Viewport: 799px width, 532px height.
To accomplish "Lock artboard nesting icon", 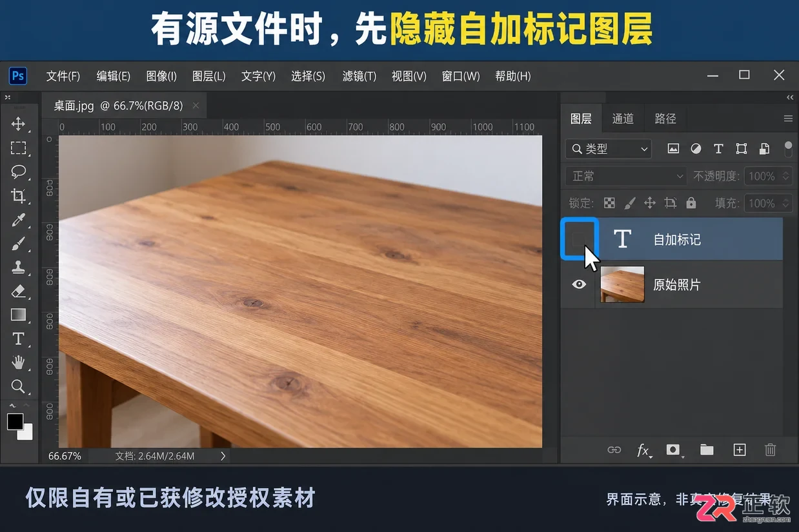I will pyautogui.click(x=671, y=203).
